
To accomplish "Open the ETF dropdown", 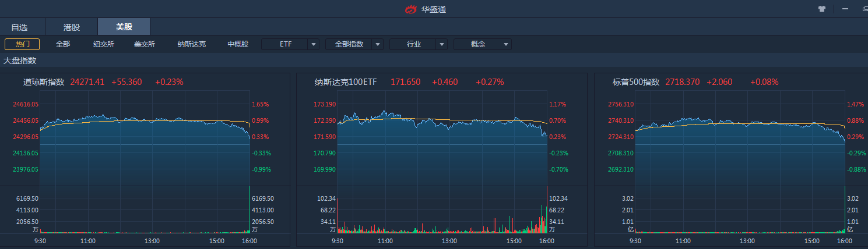I will click(290, 44).
